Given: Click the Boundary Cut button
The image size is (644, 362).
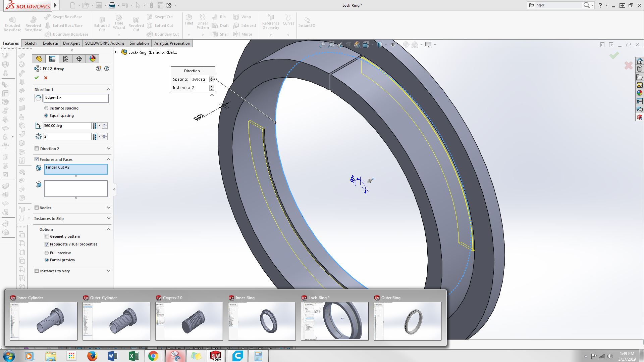Looking at the screenshot, I should pyautogui.click(x=163, y=34).
